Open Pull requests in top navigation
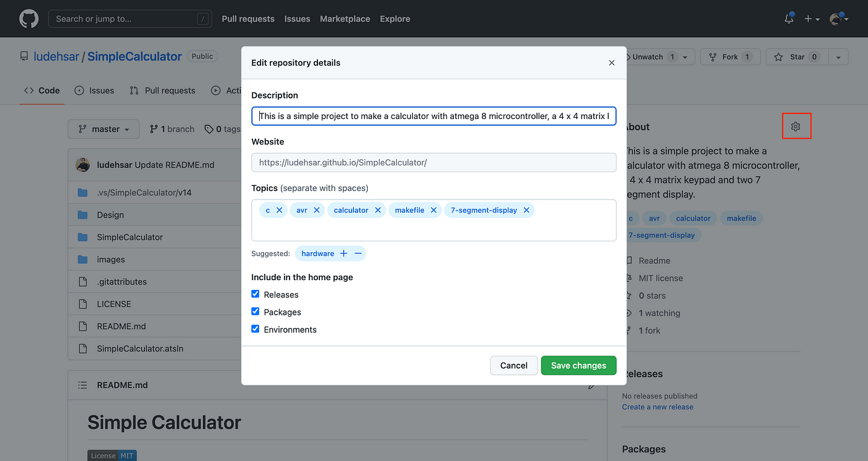Image resolution: width=868 pixels, height=461 pixels. pos(248,19)
